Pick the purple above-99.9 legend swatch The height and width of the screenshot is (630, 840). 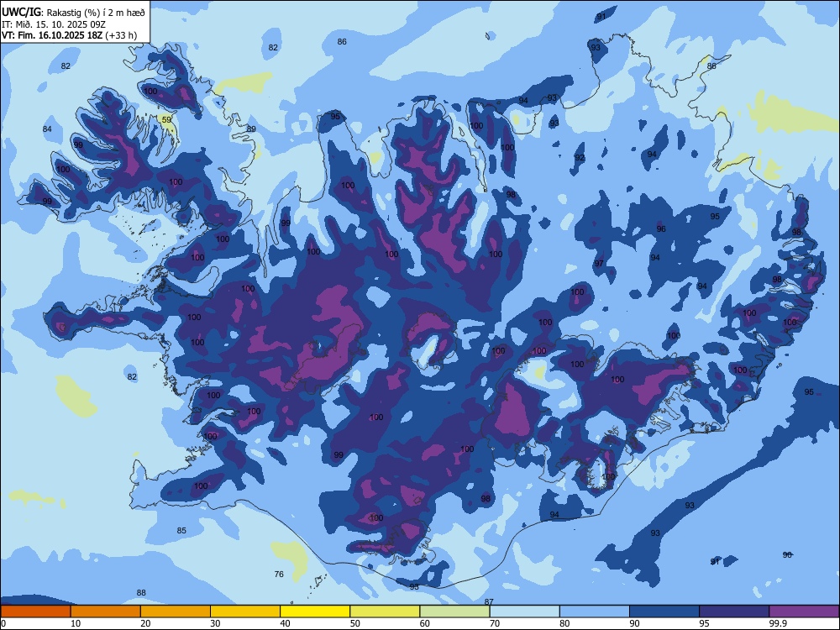(x=804, y=612)
